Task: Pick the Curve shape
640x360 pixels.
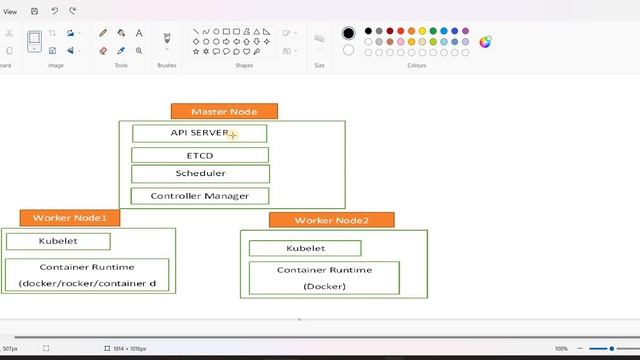Action: click(x=206, y=31)
